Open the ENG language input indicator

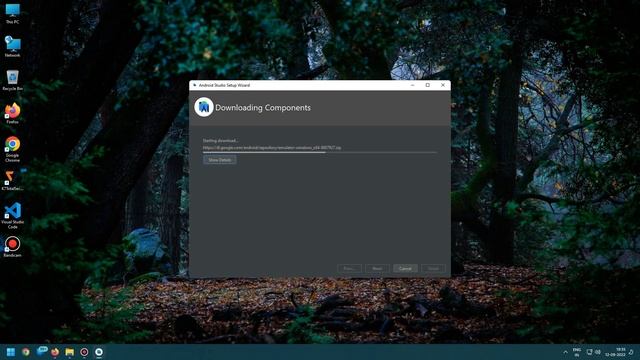(577, 352)
